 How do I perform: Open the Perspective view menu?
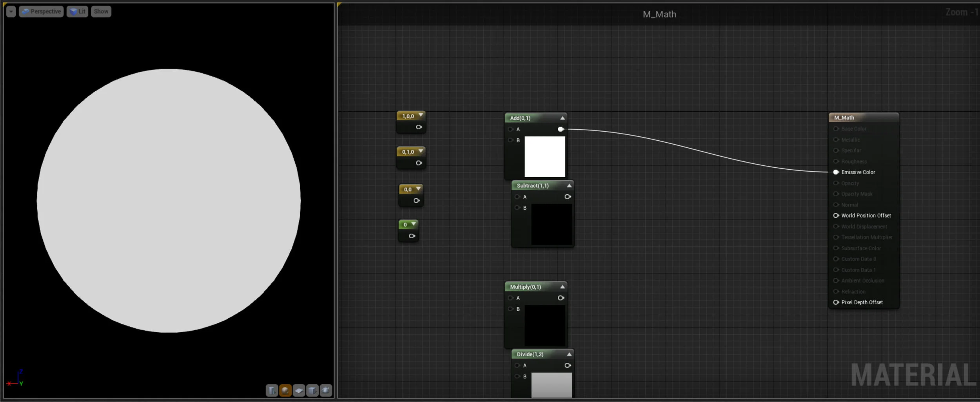coord(41,11)
